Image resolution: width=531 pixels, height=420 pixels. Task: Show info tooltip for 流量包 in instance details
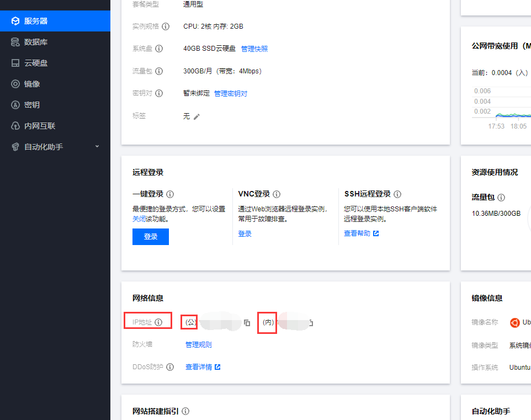click(159, 71)
